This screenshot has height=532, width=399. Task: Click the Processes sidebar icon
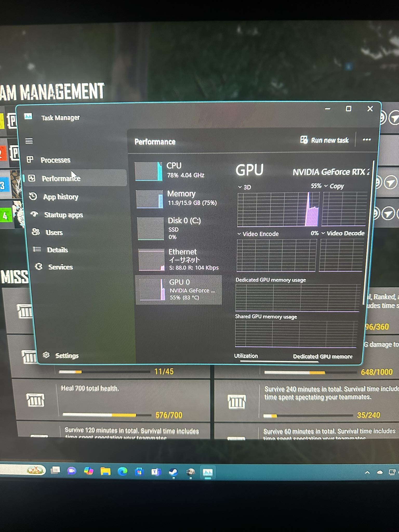coord(30,159)
